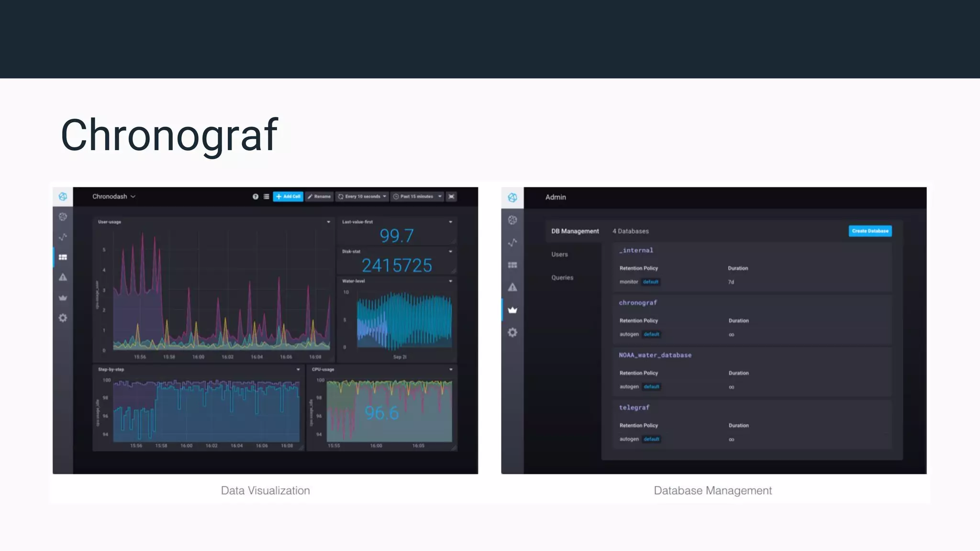Click the Chronograf logo in the Admin screenshot
Screen dimensions: 980x551
pos(512,198)
